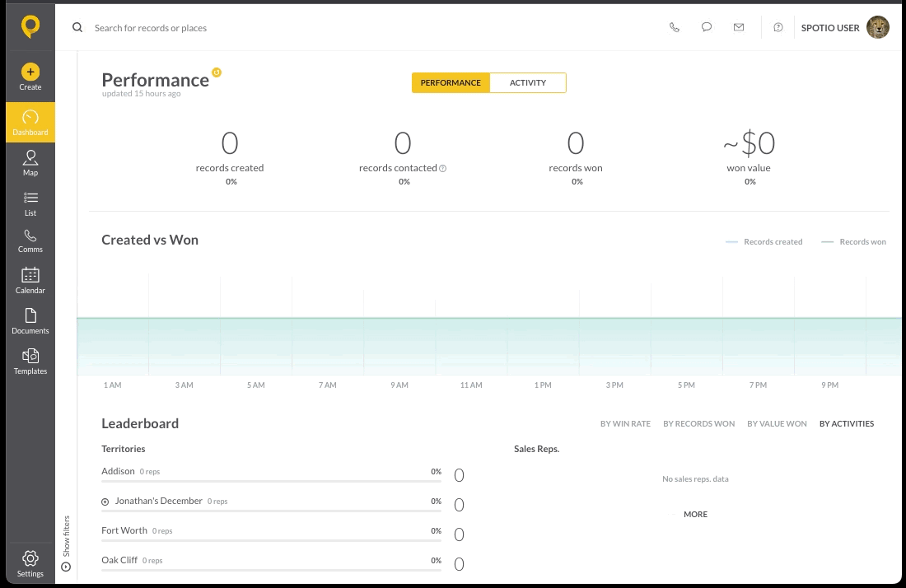Click the search magnifier icon
Image resolution: width=906 pixels, height=588 pixels.
click(x=77, y=27)
